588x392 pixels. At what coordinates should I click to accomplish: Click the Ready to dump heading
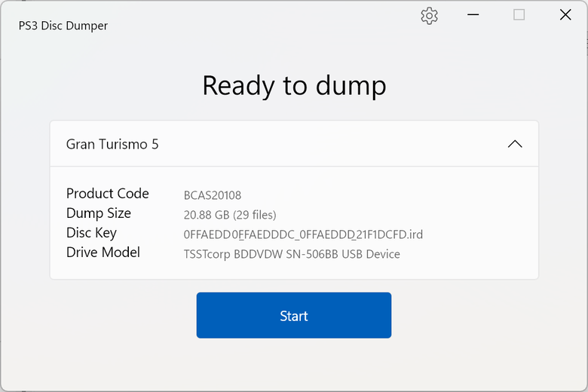point(294,86)
